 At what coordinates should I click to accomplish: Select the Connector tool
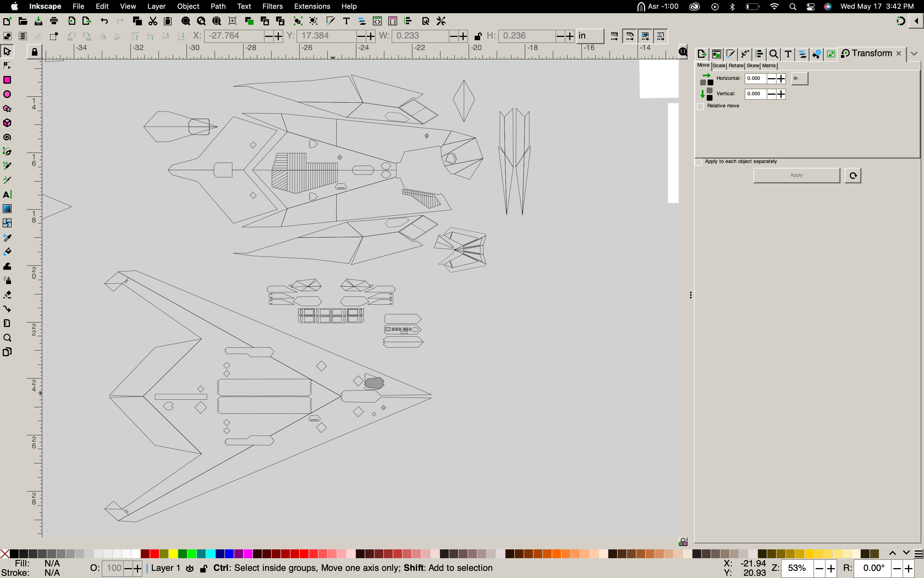[7, 309]
